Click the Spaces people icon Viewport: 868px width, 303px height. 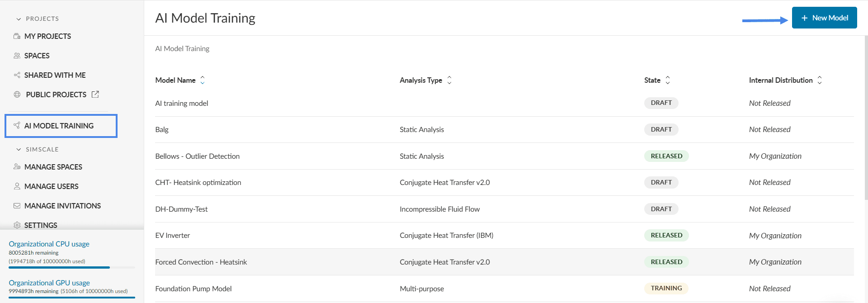(x=17, y=56)
